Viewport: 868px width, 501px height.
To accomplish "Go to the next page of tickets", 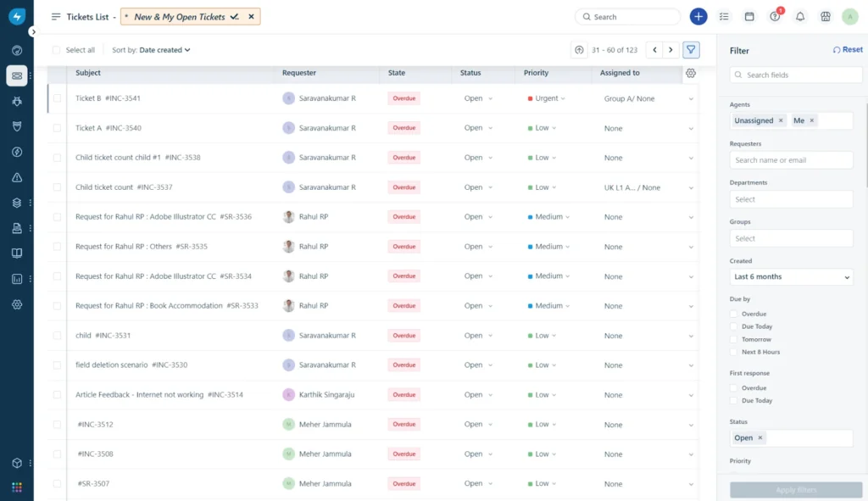I will click(x=670, y=50).
